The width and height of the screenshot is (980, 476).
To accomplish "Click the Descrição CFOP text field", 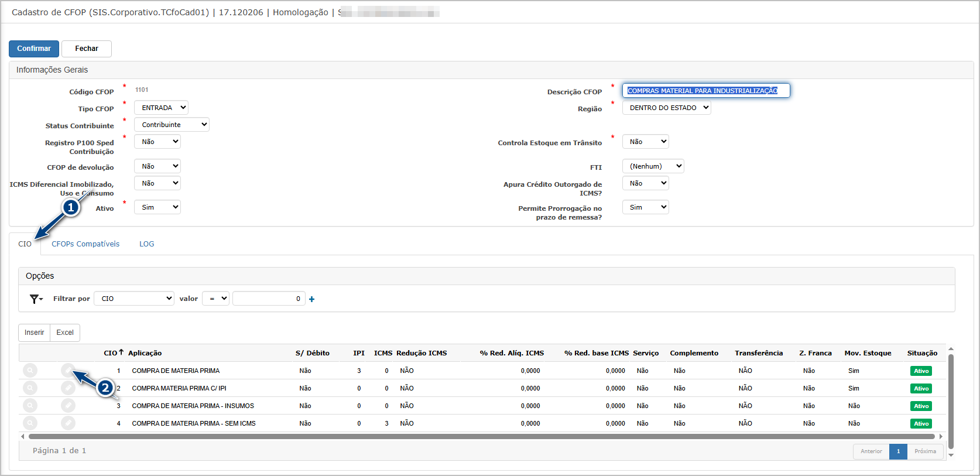I will (x=705, y=91).
